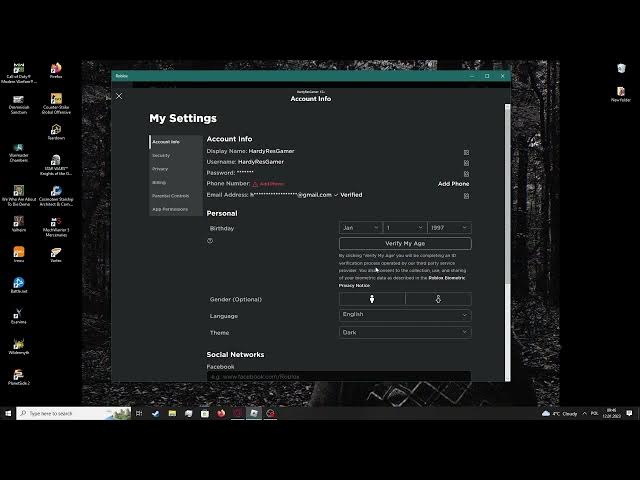Expand the birthday month dropdown
The image size is (640, 480).
point(360,228)
